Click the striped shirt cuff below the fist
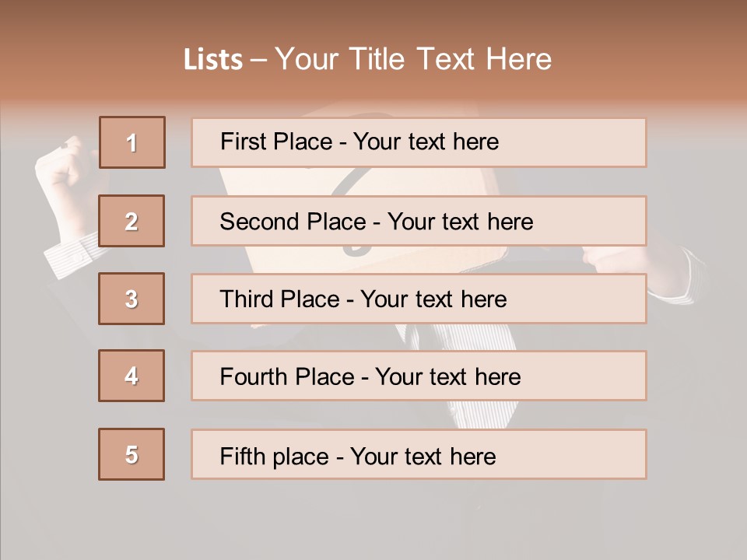 click(x=70, y=254)
